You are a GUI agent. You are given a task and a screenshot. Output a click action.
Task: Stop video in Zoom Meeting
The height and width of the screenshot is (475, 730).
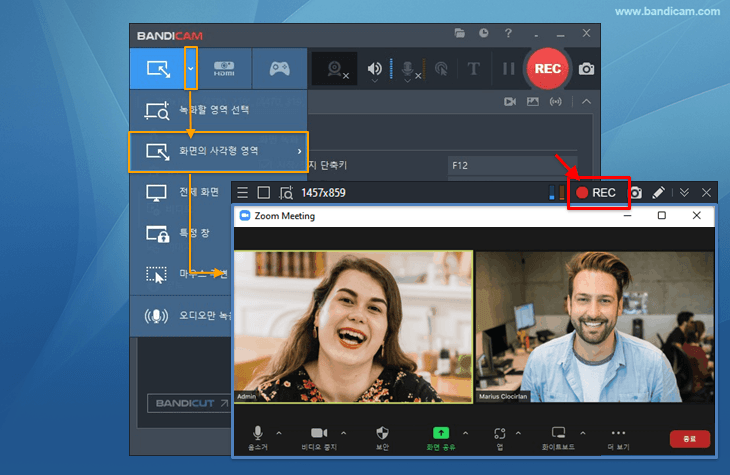tap(319, 438)
